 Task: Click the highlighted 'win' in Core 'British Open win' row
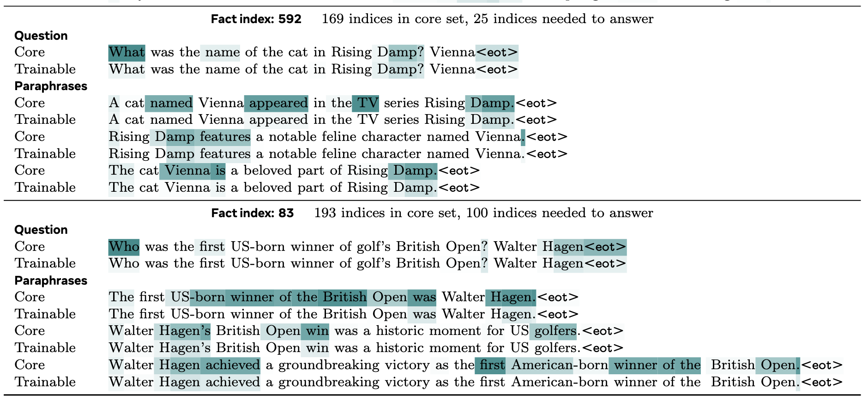(317, 331)
